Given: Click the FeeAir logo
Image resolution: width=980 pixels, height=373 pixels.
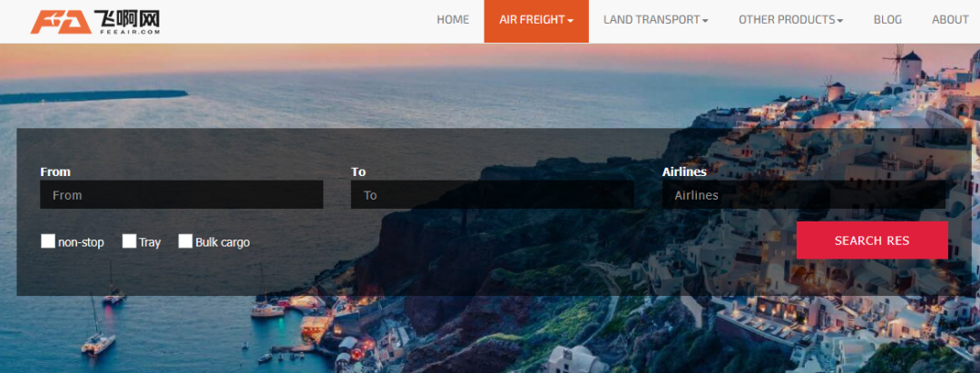Looking at the screenshot, I should click(95, 22).
